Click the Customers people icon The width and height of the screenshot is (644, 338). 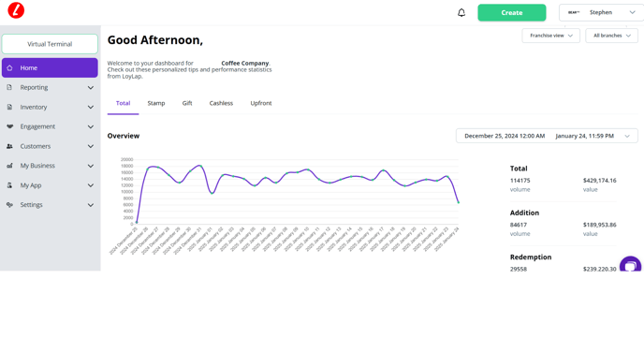(9, 146)
